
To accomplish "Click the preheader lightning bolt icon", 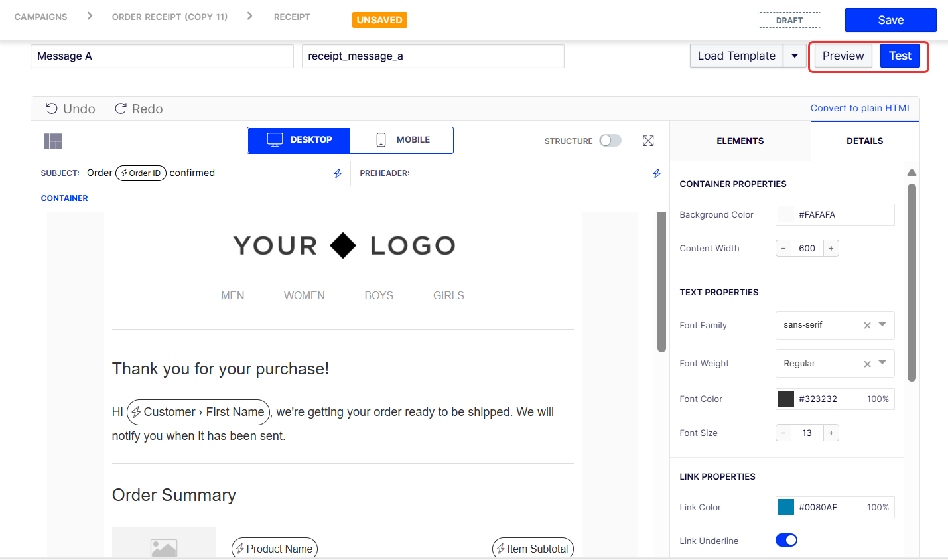I will (x=657, y=173).
